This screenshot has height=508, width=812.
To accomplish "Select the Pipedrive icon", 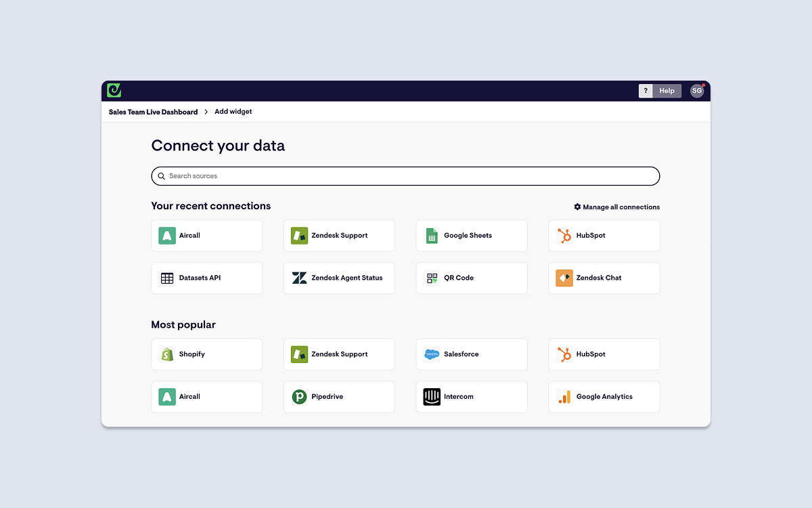I will coord(299,397).
